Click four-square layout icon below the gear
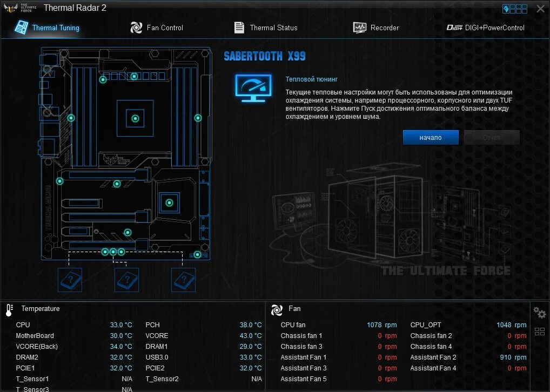The height and width of the screenshot is (392, 550). 540,332
